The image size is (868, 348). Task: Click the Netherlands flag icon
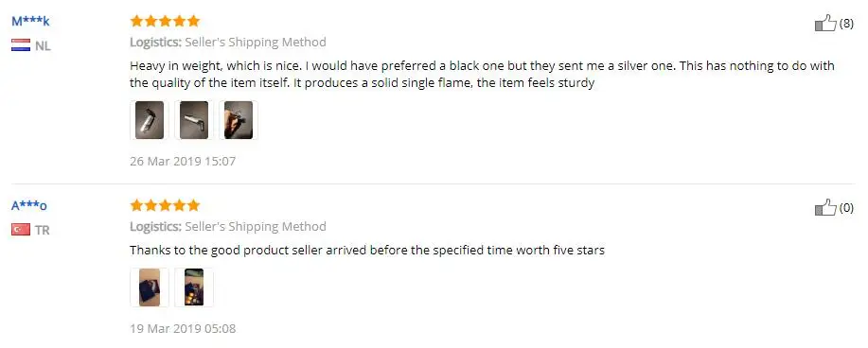[x=21, y=45]
